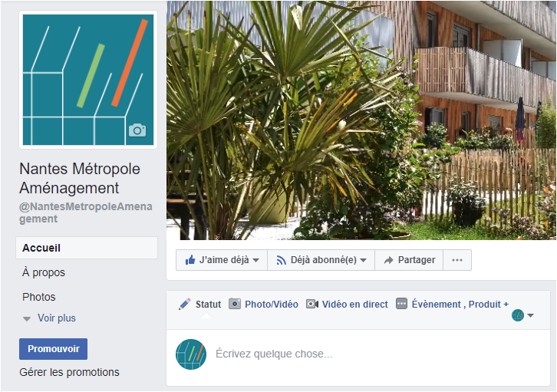557x392 pixels.
Task: Click the Écrivez quelque chose text field
Action: pyautogui.click(x=380, y=354)
